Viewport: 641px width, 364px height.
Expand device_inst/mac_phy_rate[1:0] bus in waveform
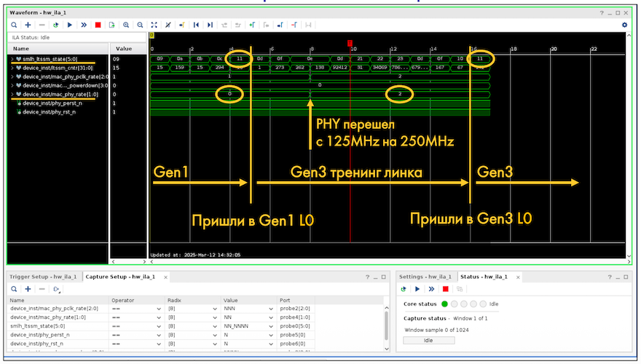[12, 95]
